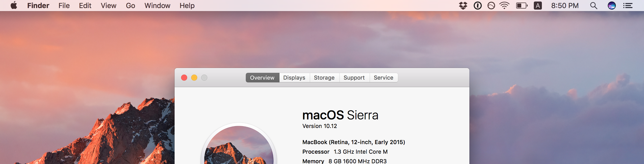Open the input source 'A' menu
The image size is (644, 164).
pyautogui.click(x=538, y=6)
